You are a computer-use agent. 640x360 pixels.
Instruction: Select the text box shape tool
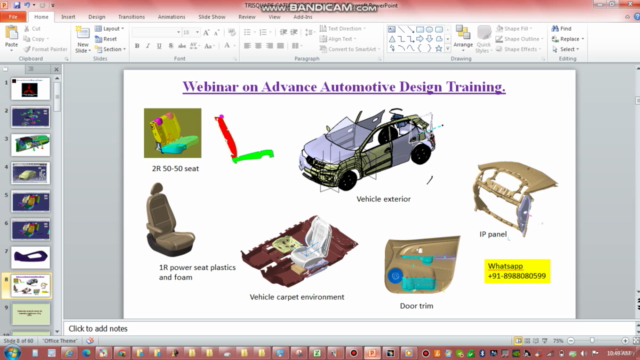[391, 29]
